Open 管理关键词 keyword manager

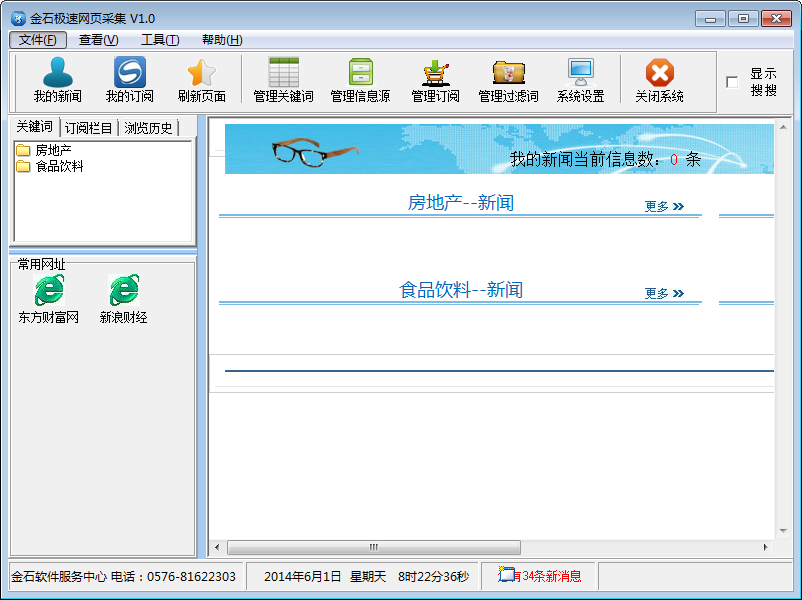click(283, 80)
